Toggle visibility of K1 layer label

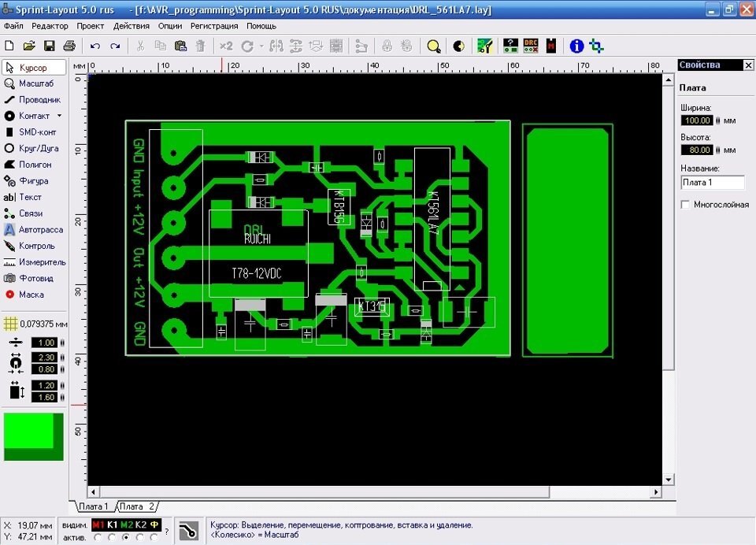(x=113, y=525)
